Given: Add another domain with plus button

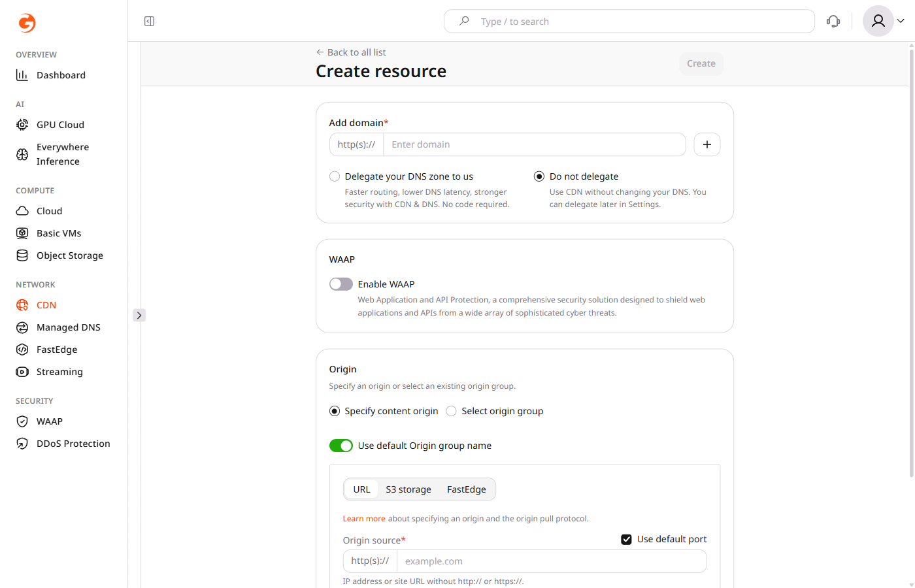Looking at the screenshot, I should point(707,144).
